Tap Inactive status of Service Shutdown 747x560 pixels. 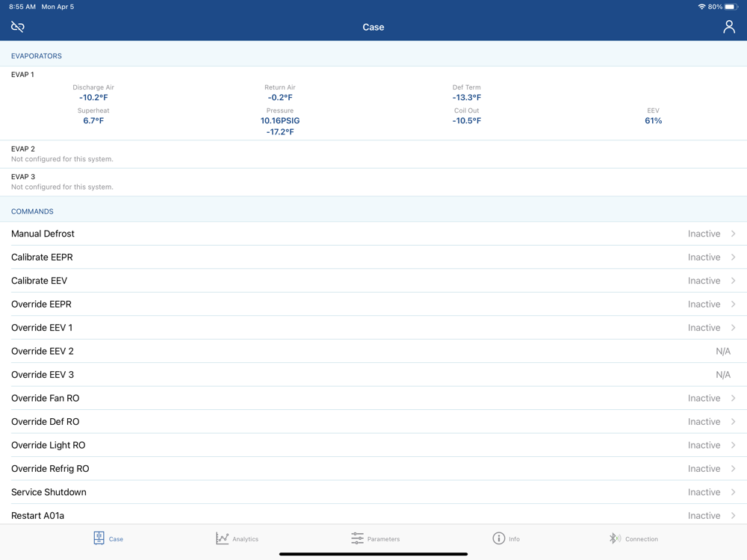pos(704,492)
